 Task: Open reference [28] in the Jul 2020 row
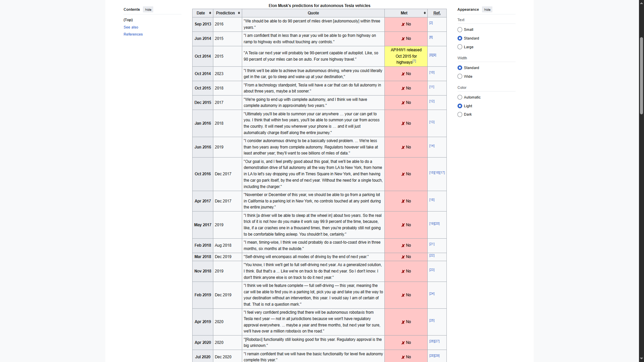432,356
